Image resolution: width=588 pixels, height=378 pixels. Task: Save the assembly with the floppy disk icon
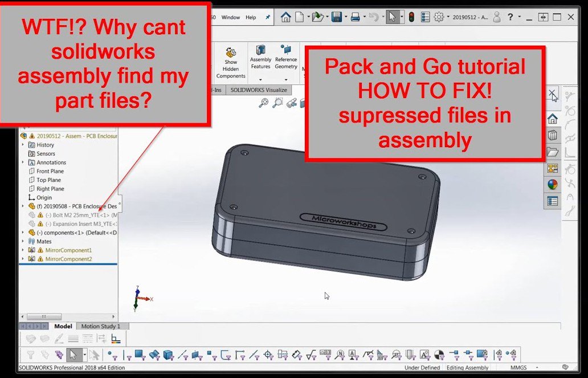336,17
